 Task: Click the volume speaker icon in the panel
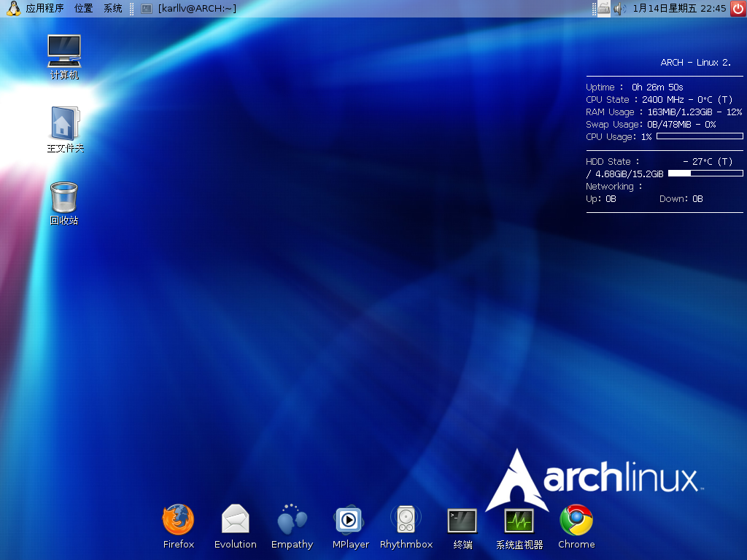click(x=619, y=8)
